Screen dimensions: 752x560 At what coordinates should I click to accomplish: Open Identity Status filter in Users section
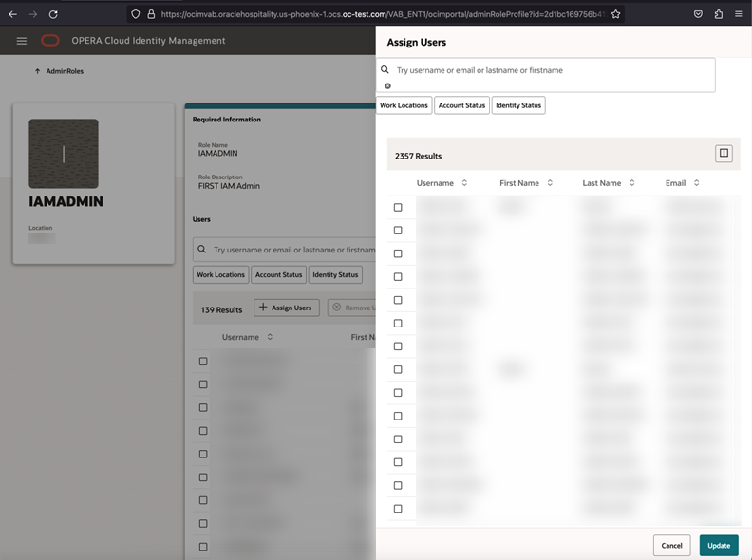335,274
